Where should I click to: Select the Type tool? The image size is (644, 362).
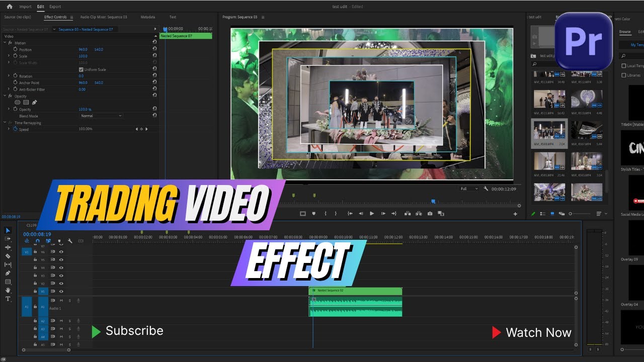tap(8, 299)
